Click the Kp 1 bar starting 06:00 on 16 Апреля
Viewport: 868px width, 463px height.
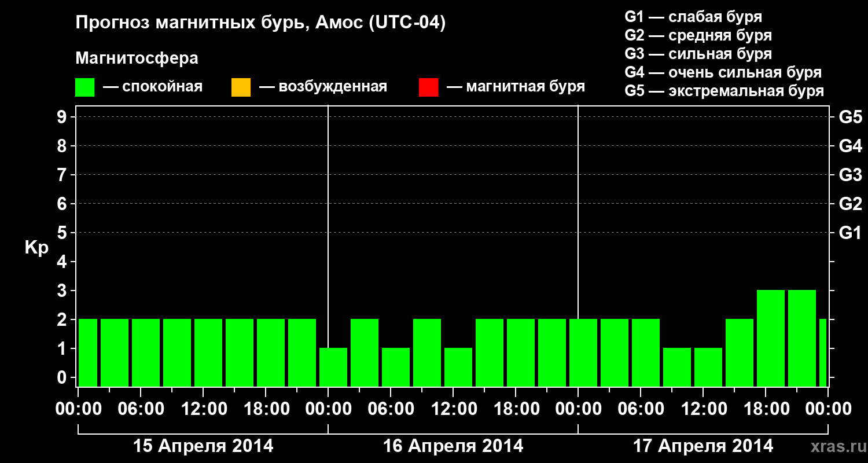pos(396,367)
